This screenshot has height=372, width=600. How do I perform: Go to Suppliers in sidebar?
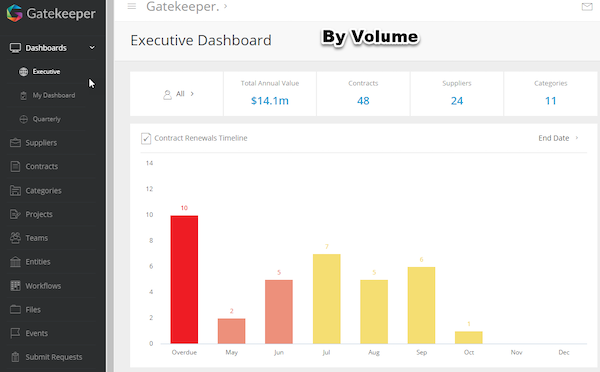[41, 143]
